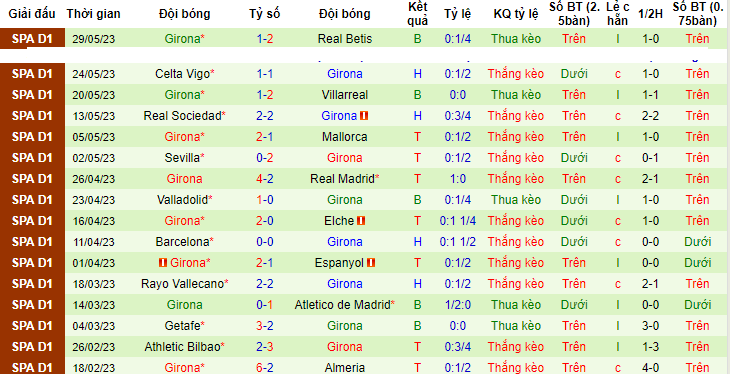This screenshot has height=374, width=730.
Task: Click the KQ tỷ lệ column header
Action: coord(516,14)
